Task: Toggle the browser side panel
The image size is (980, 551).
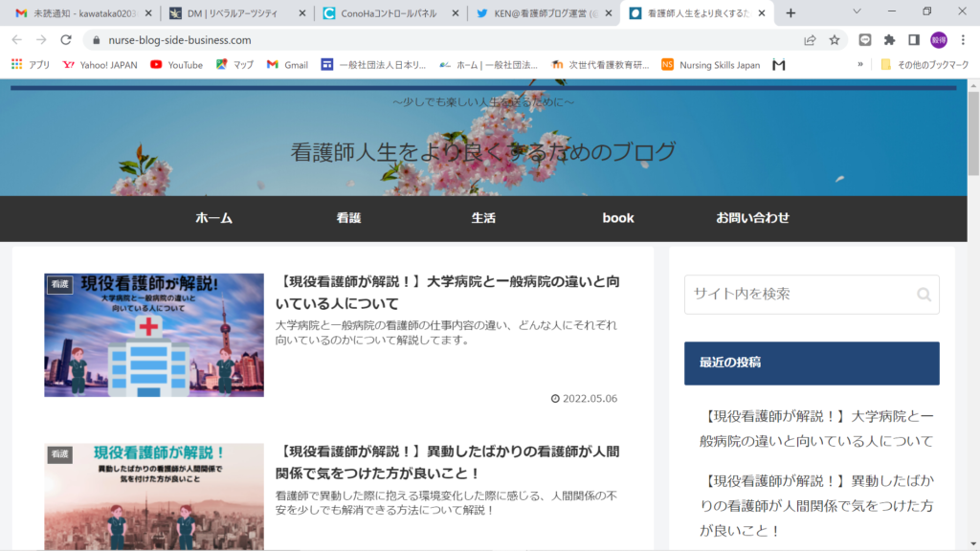Action: click(914, 40)
